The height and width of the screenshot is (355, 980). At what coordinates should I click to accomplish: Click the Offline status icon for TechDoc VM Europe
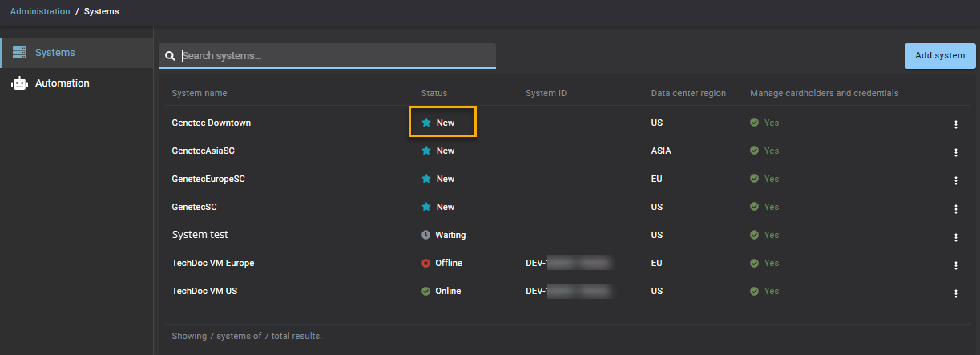pyautogui.click(x=426, y=263)
